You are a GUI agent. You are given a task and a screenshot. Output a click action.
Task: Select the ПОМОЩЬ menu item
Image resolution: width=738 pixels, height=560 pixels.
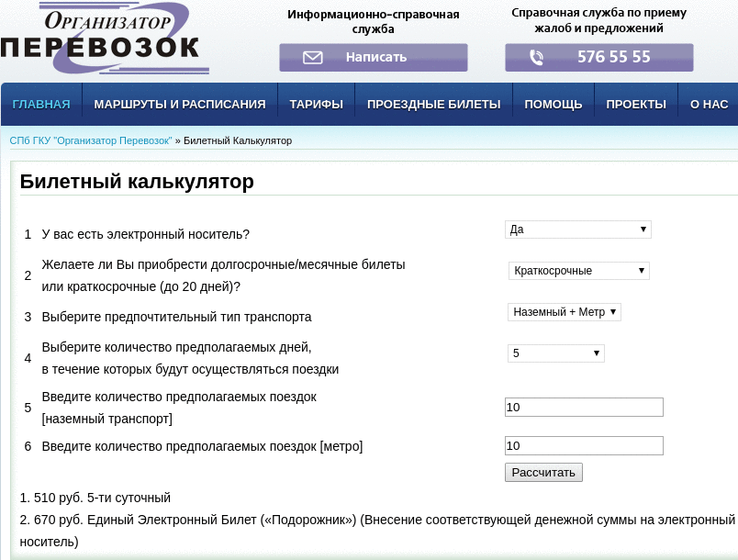coord(553,105)
